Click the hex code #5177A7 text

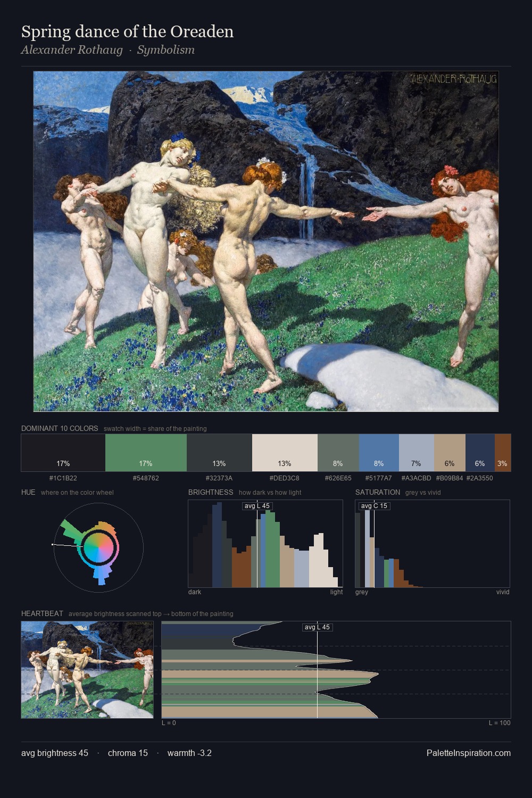379,478
